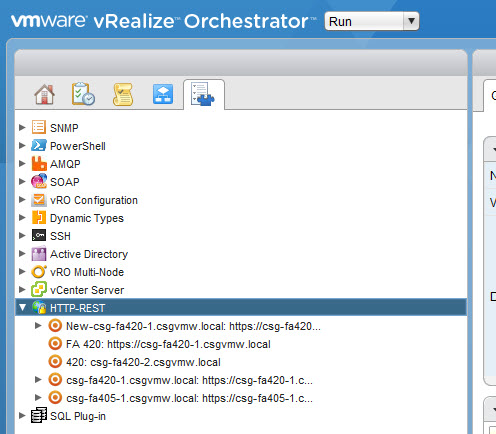Click the vCenter Server green icon
Image resolution: width=496 pixels, height=434 pixels.
(39, 289)
